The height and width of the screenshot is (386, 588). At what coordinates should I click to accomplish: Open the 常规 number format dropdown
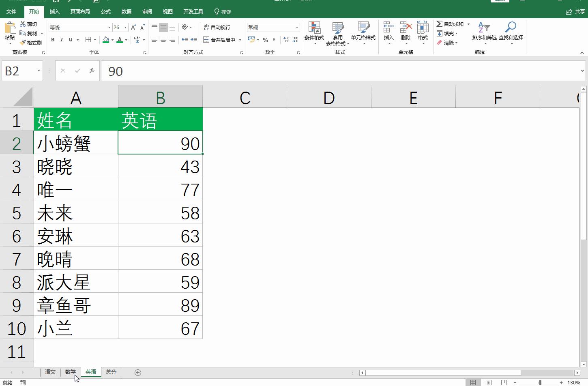[273, 27]
